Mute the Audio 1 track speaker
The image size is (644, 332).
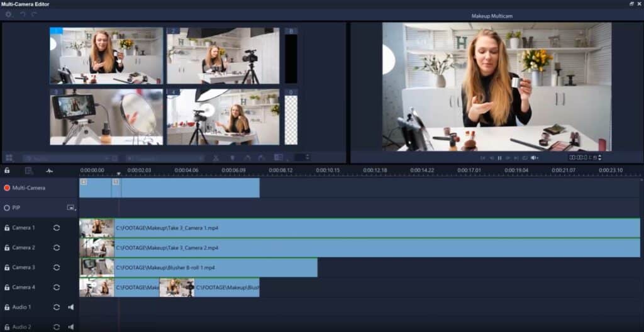71,307
